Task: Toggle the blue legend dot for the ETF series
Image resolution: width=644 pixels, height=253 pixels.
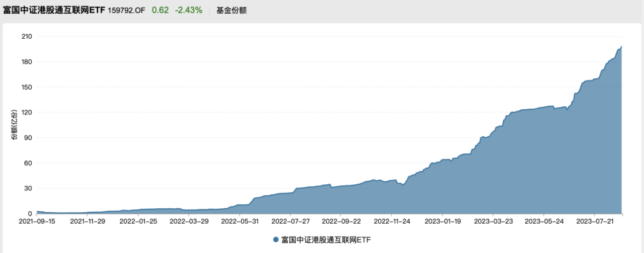Action: click(x=275, y=239)
